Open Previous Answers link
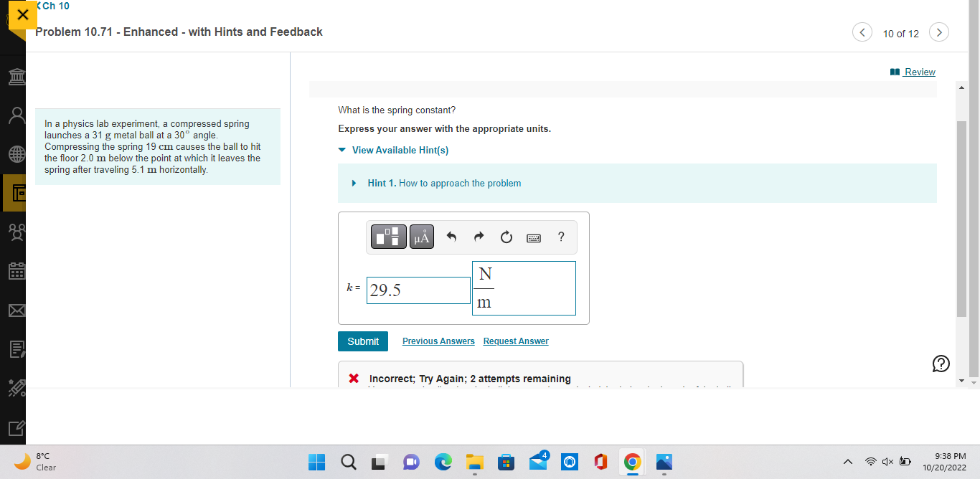This screenshot has height=479, width=980. pyautogui.click(x=438, y=341)
